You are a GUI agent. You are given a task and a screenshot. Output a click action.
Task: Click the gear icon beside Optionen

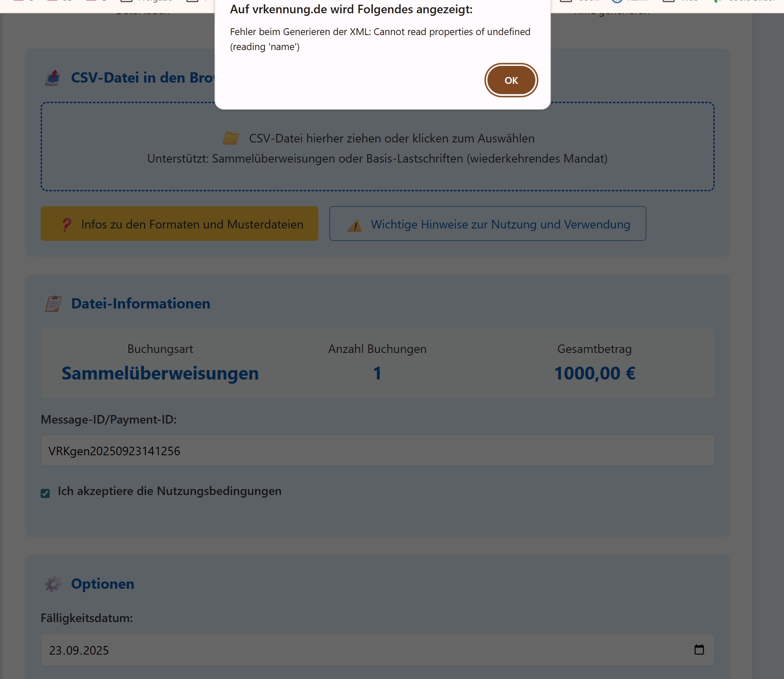(53, 584)
